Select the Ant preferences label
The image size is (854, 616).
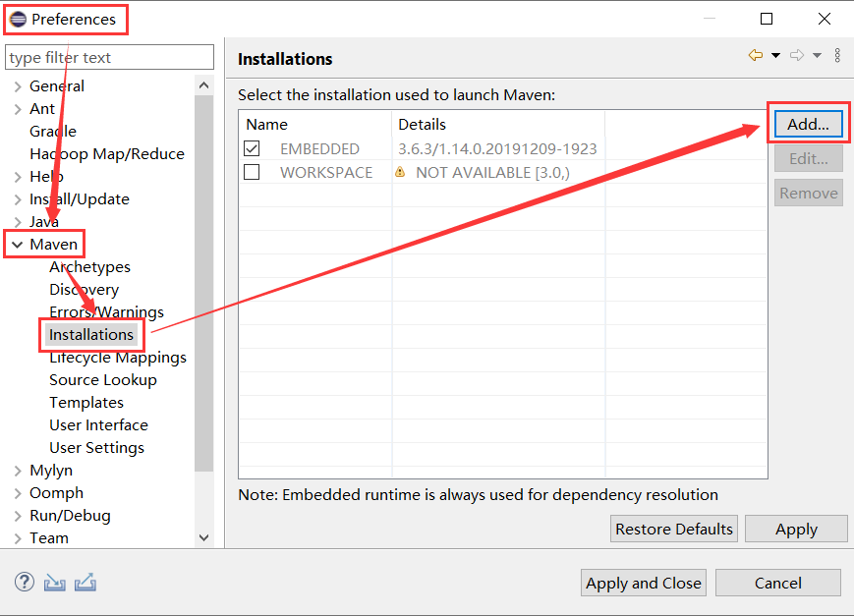coord(42,109)
